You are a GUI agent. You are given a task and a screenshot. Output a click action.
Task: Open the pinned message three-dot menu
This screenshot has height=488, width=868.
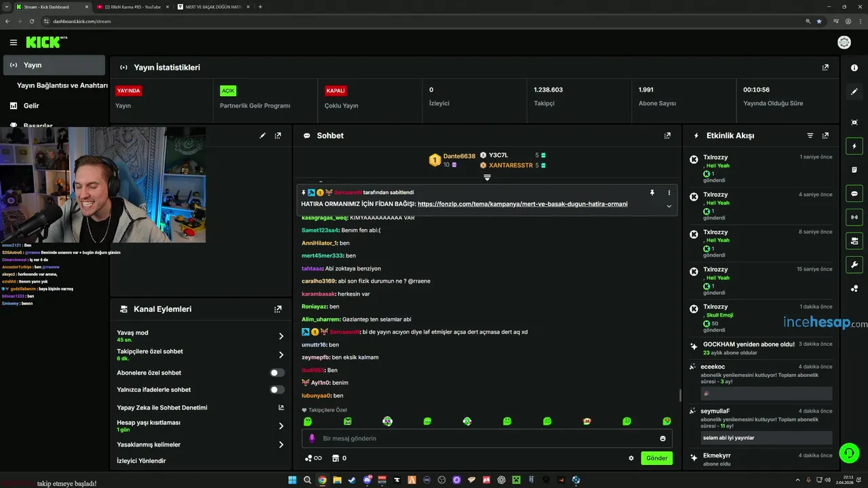(x=669, y=192)
